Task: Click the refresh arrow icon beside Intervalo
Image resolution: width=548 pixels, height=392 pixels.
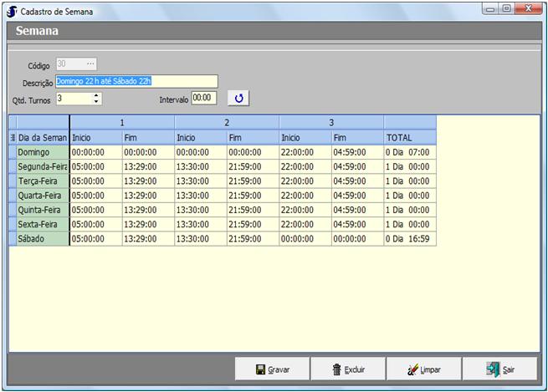Action: [238, 99]
